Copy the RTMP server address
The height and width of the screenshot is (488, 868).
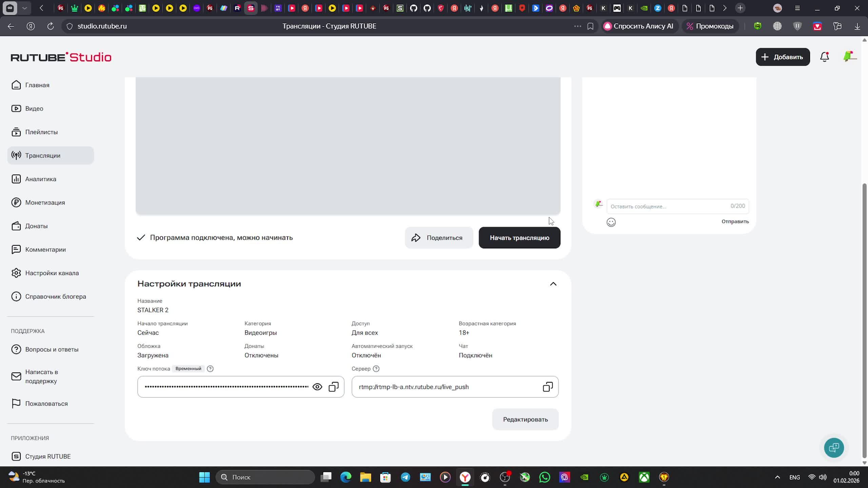point(548,387)
